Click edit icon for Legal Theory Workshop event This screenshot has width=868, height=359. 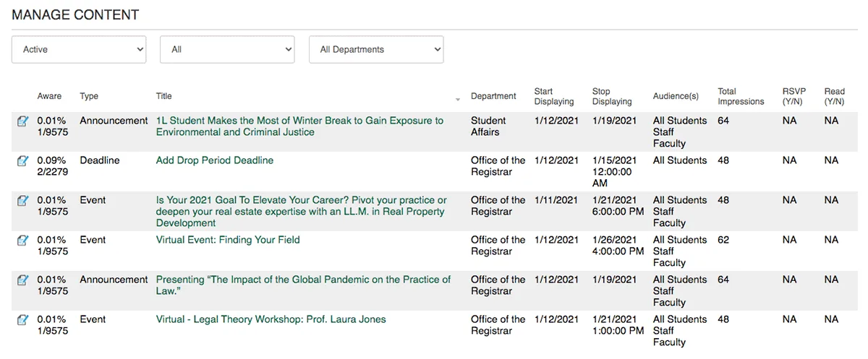[22, 320]
